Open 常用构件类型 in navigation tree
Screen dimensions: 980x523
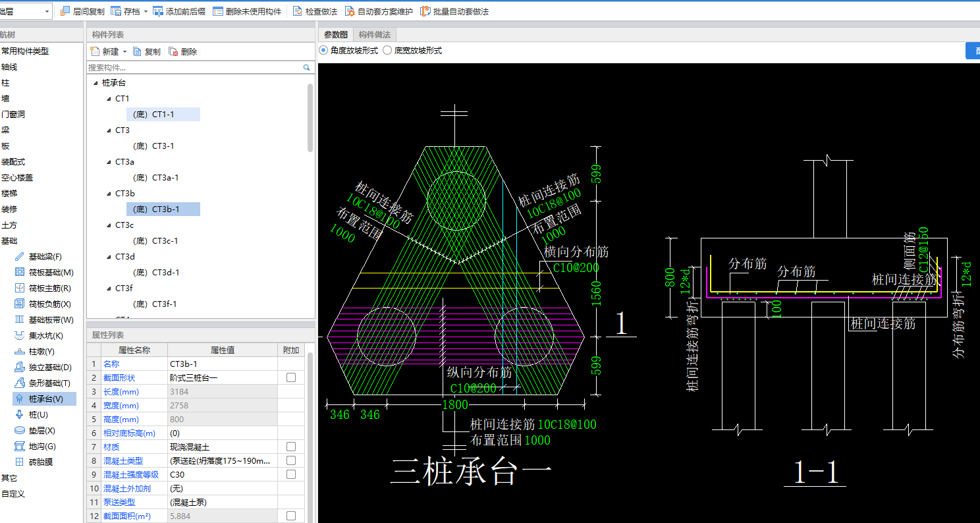point(25,51)
